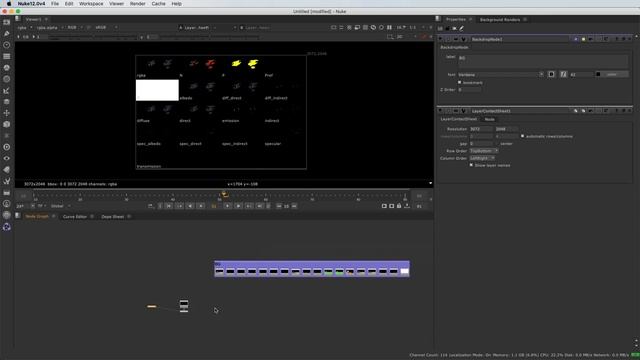Open the FurnaceCore toolbar menu

7,204
